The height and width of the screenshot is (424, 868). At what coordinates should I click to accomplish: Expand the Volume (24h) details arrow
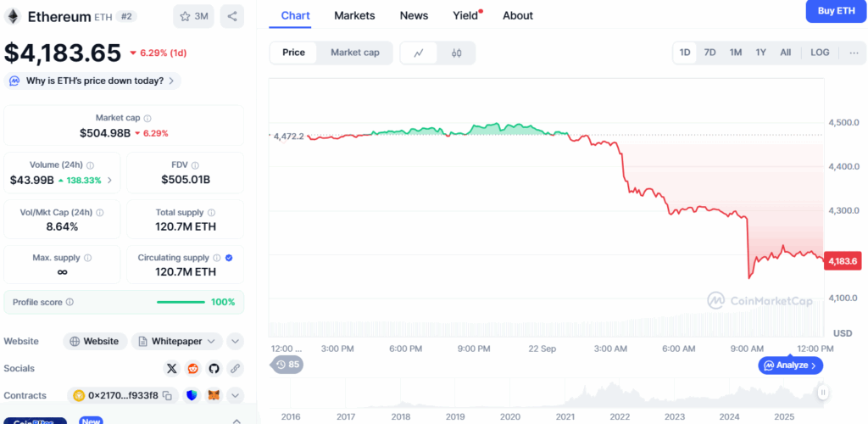coord(109,180)
